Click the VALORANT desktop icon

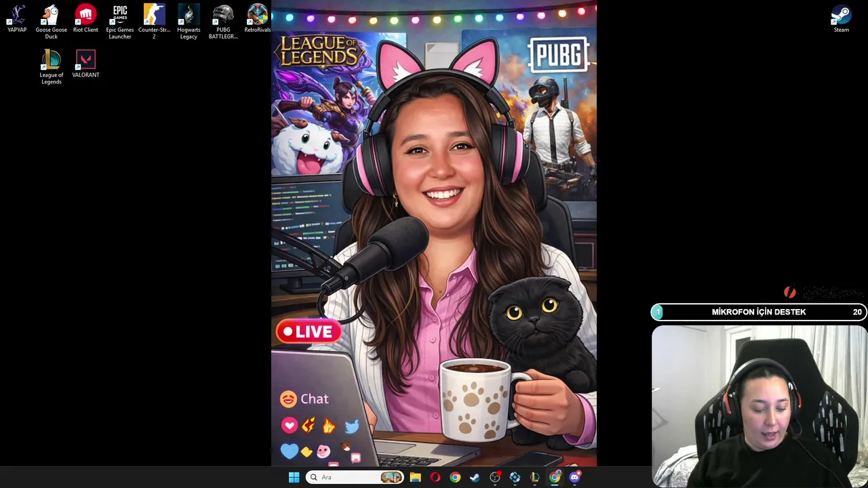coord(85,64)
